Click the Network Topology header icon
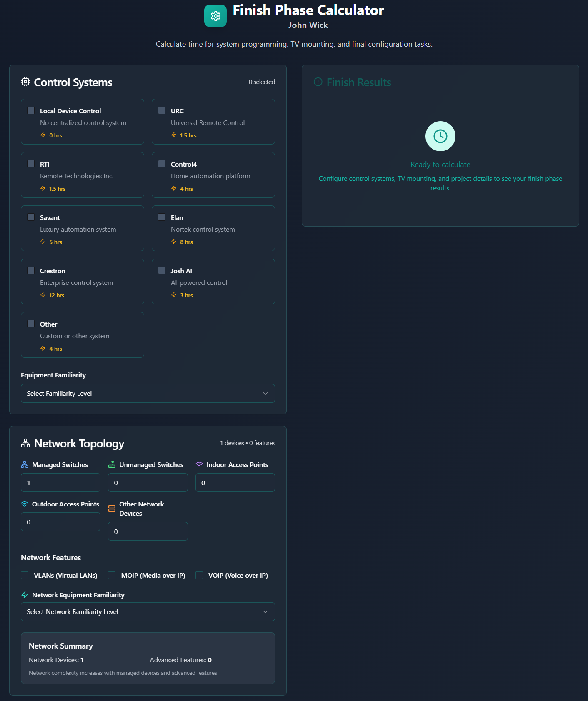588x701 pixels. coord(25,443)
